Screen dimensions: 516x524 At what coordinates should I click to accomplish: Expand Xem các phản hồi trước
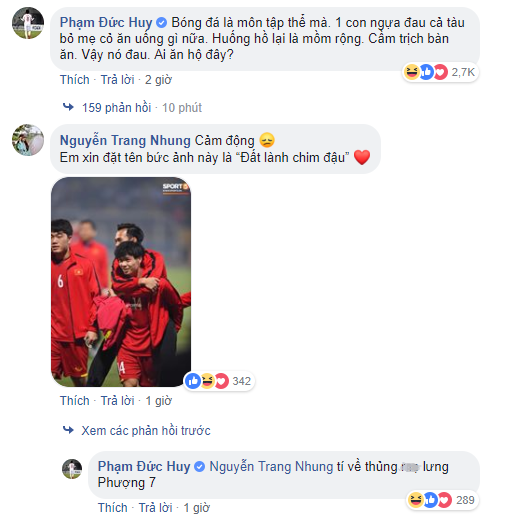(146, 430)
